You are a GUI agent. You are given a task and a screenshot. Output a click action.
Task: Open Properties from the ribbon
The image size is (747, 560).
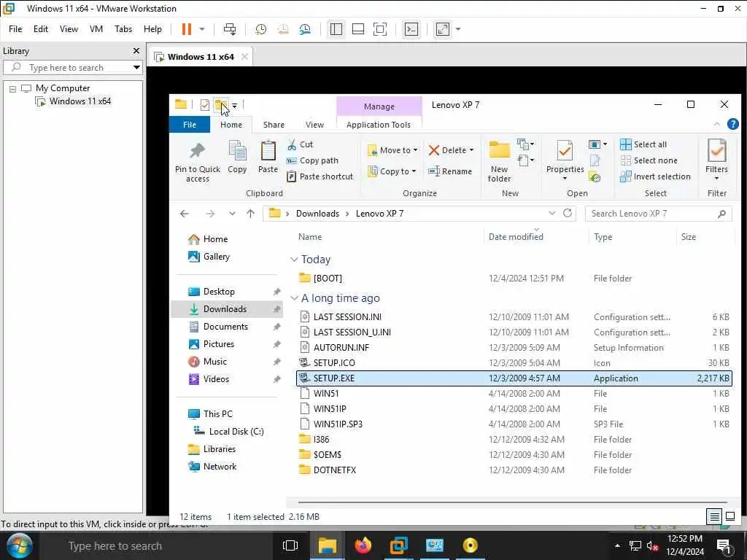[565, 160]
